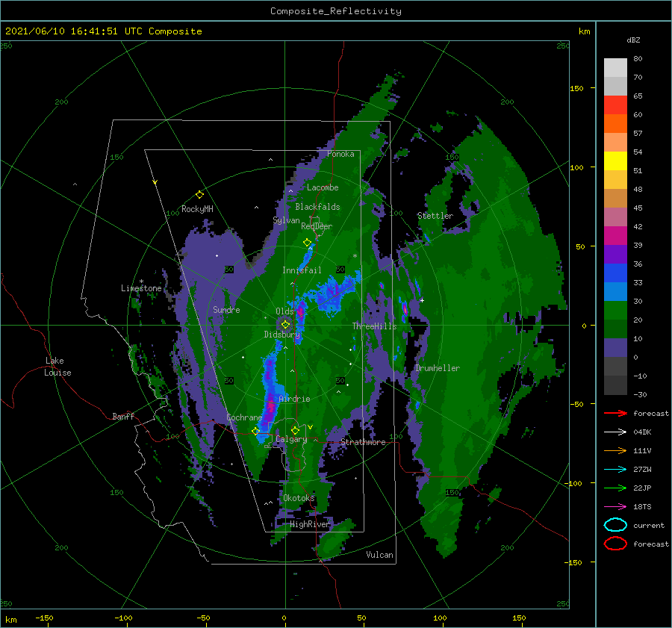The height and width of the screenshot is (628, 672).
Task: Click the Lake Louise label
Action: pyautogui.click(x=57, y=367)
